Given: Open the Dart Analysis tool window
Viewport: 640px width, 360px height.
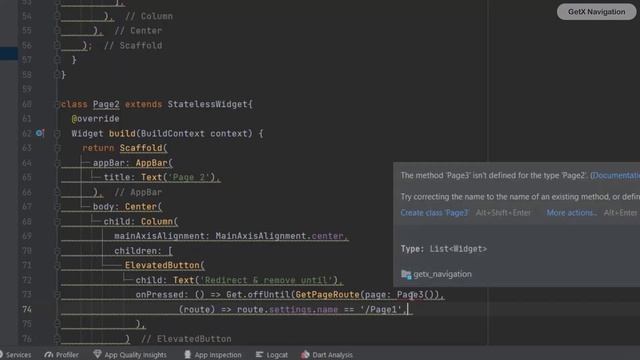Looking at the screenshot, I should [327, 355].
